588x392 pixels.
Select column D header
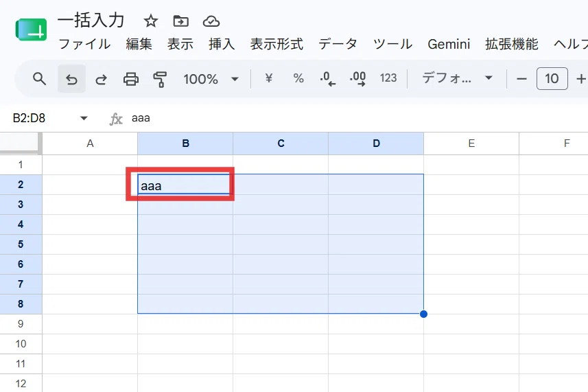click(x=376, y=143)
